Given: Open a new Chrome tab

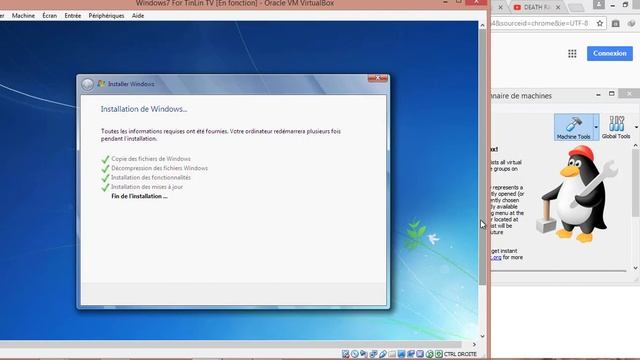Looking at the screenshot, I should pos(576,7).
